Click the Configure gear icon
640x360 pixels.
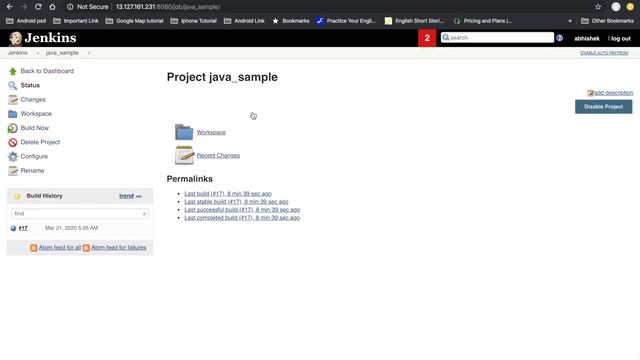point(13,157)
